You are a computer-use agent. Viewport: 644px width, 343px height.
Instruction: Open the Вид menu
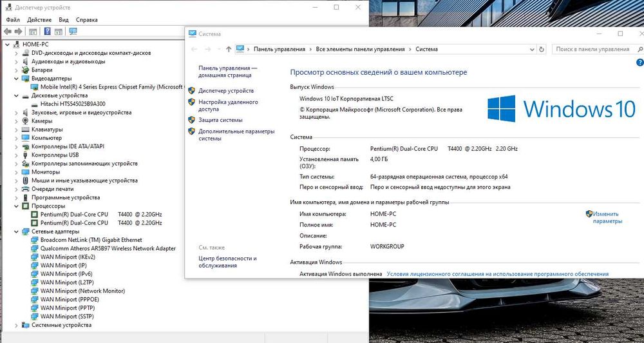[64, 20]
